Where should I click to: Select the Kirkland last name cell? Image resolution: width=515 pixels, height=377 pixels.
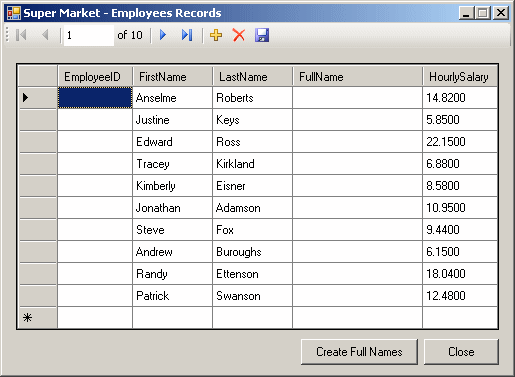253,164
